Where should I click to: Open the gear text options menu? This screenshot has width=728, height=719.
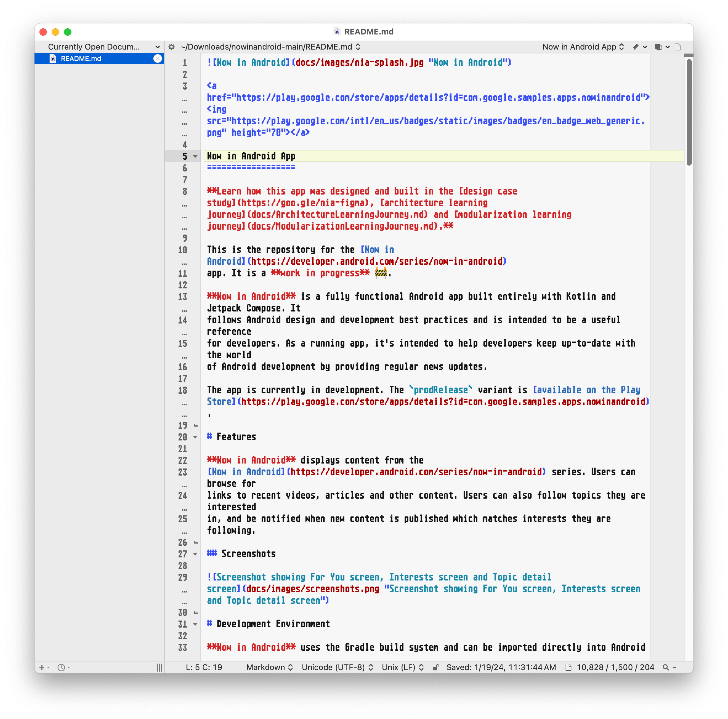[x=172, y=47]
